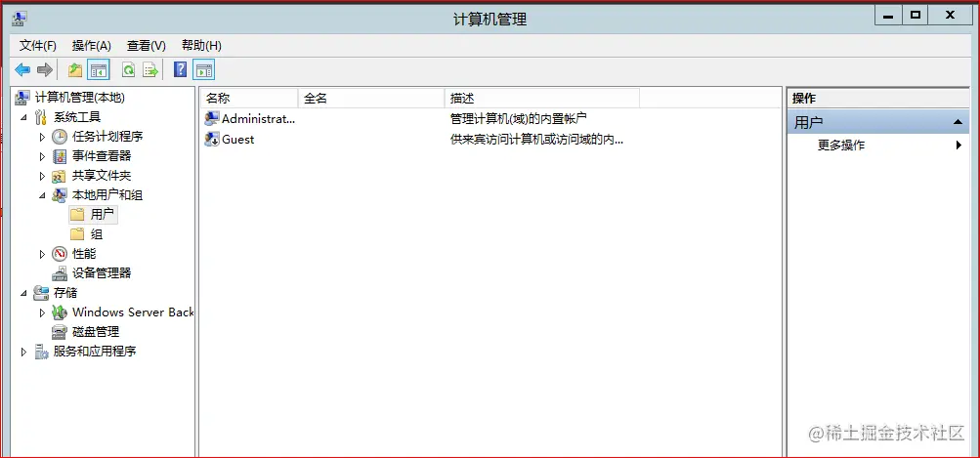Click the 事件查看器 icon

[x=60, y=156]
